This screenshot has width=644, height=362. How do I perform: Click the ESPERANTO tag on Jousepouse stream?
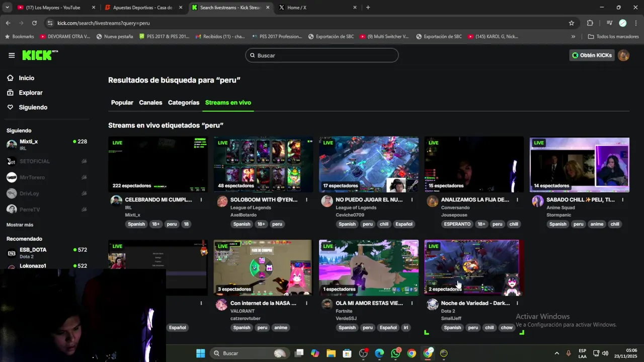(x=457, y=224)
